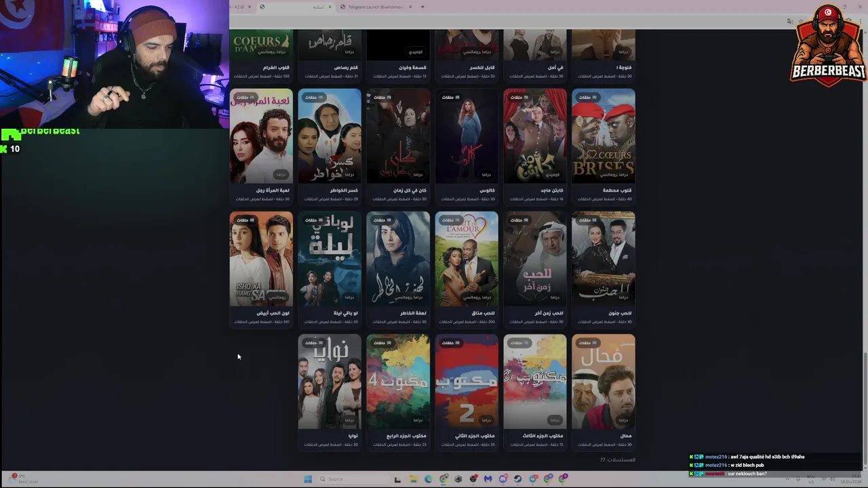
Task: Click the title text كالوس
Action: pos(488,190)
